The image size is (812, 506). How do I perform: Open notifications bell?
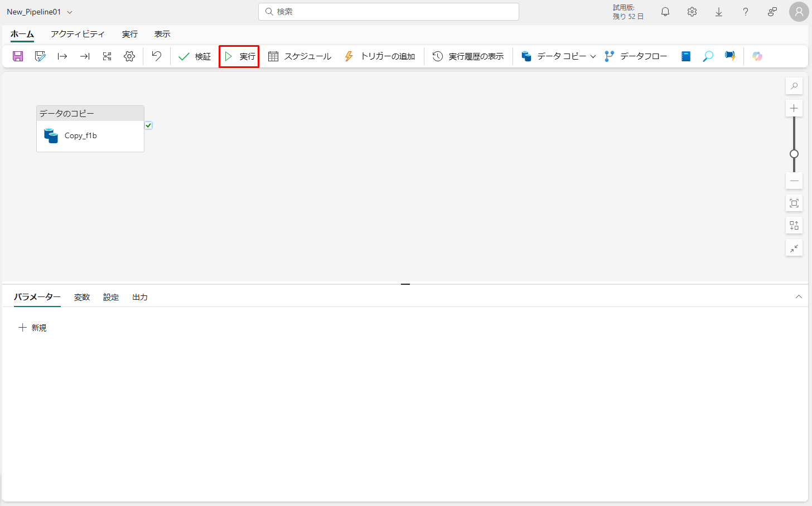(665, 12)
